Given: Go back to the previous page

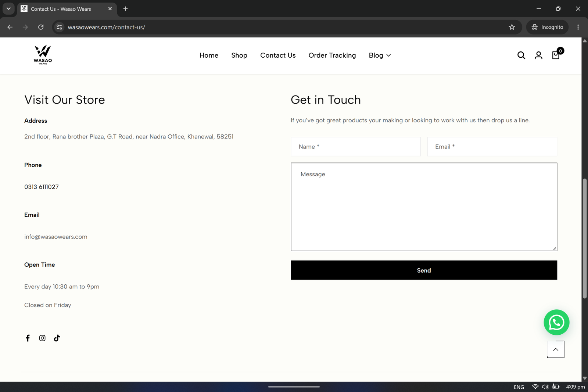Looking at the screenshot, I should click(10, 27).
